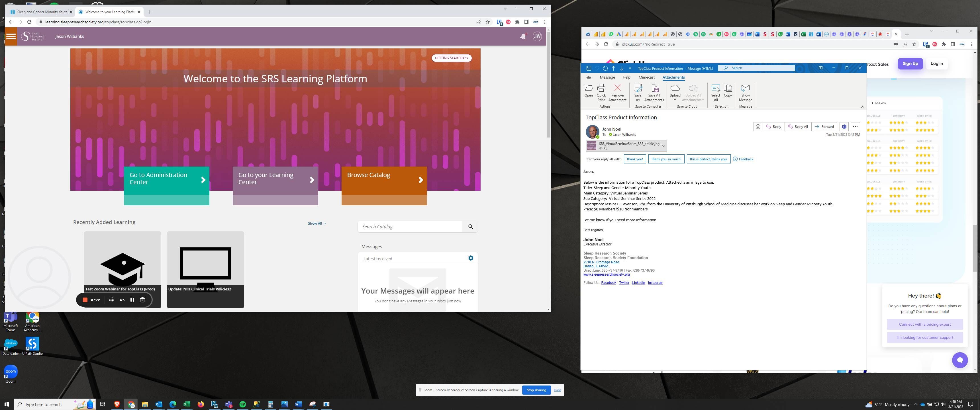Image resolution: width=980 pixels, height=410 pixels.
Task: Open the Chrome extensions puzzle icon in the SRS learning window
Action: click(517, 22)
